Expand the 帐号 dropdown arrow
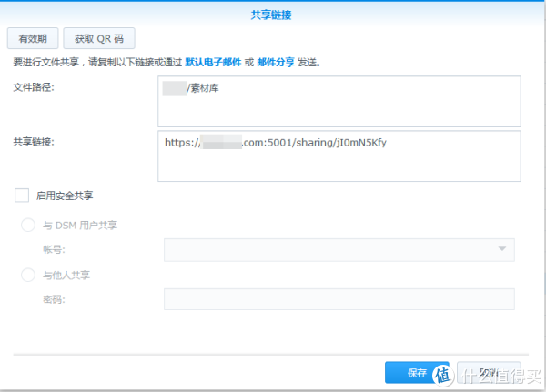Image resolution: width=546 pixels, height=392 pixels. pyautogui.click(x=501, y=250)
